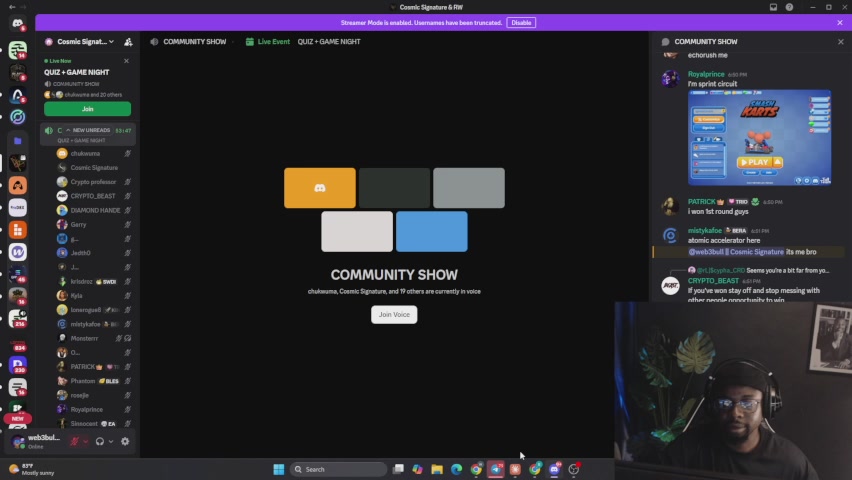The image size is (852, 480).
Task: Select the COMMUNITY SHOW channel header
Action: click(195, 42)
